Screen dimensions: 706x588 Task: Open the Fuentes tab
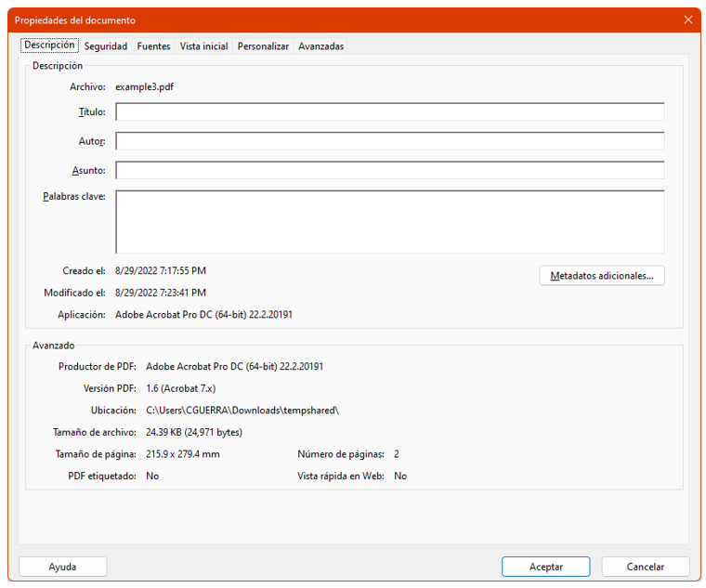tap(153, 46)
